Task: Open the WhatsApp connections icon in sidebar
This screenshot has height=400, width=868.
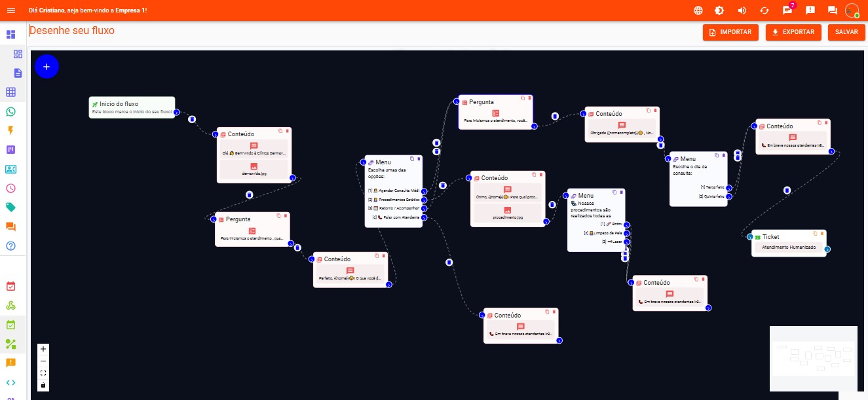Action: [x=10, y=111]
